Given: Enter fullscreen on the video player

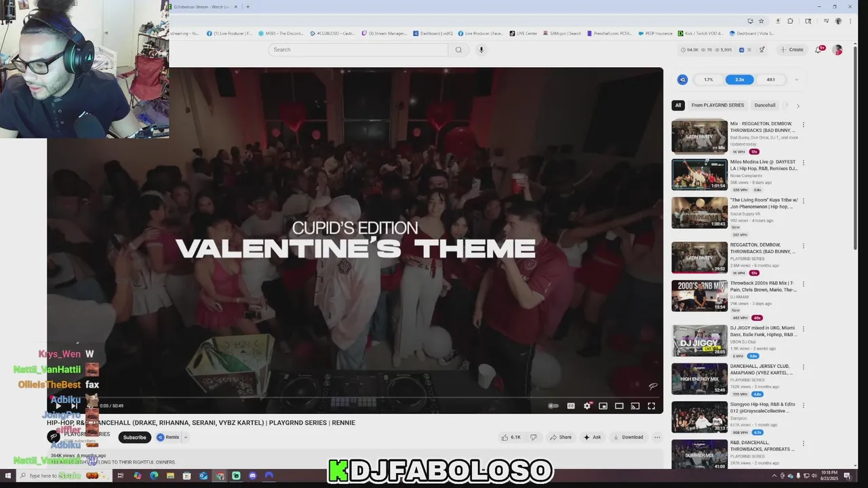Looking at the screenshot, I should pyautogui.click(x=651, y=406).
